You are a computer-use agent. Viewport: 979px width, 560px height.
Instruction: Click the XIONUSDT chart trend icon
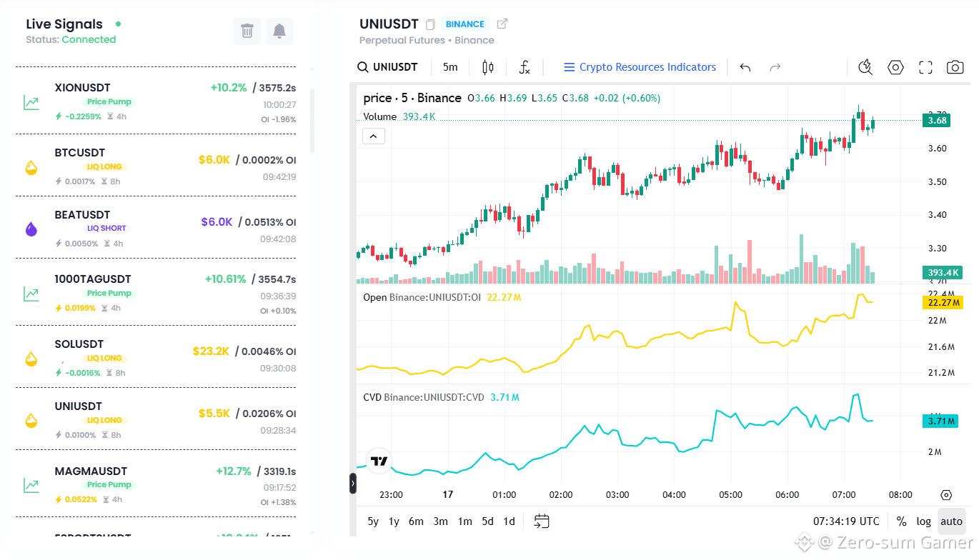tap(31, 102)
